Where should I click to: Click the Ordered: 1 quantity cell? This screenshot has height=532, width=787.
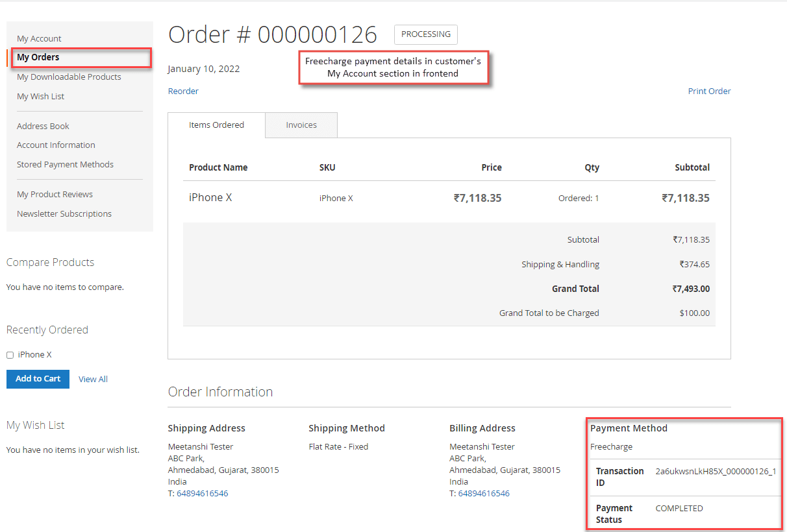coord(579,198)
